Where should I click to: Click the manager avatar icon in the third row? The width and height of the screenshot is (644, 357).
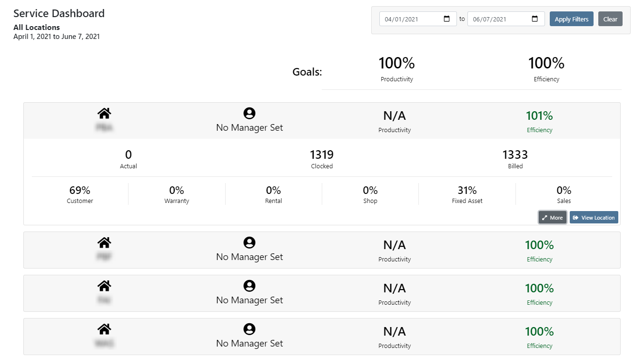pos(249,286)
